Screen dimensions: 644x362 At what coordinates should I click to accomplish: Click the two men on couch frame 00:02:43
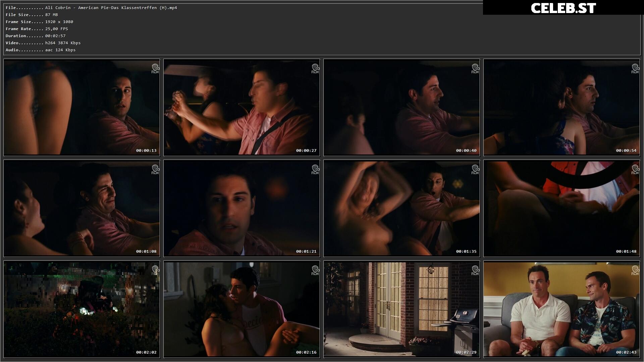(x=561, y=309)
